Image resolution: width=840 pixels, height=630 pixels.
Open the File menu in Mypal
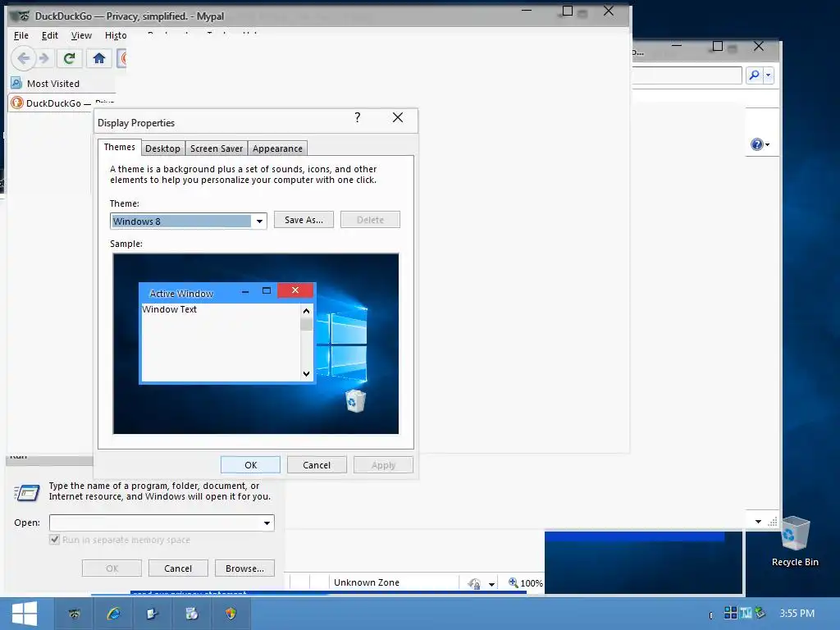[21, 35]
